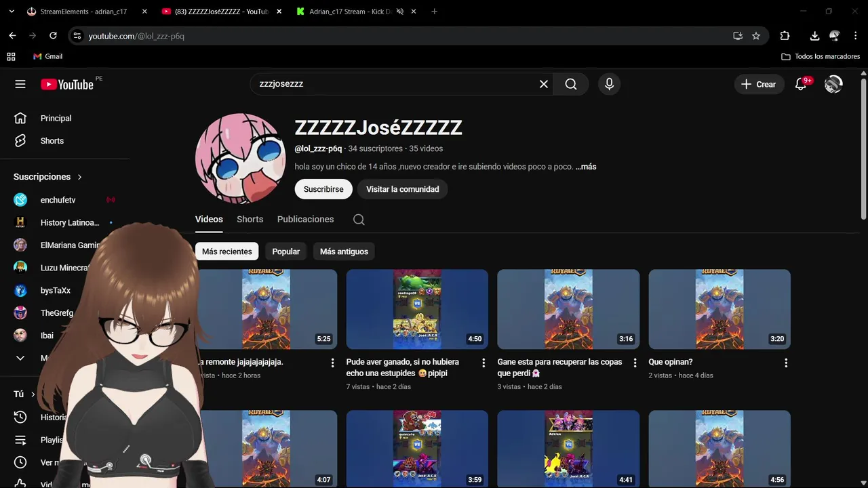This screenshot has height=488, width=868.
Task: Open Chrome three-dot menu
Action: tap(855, 36)
